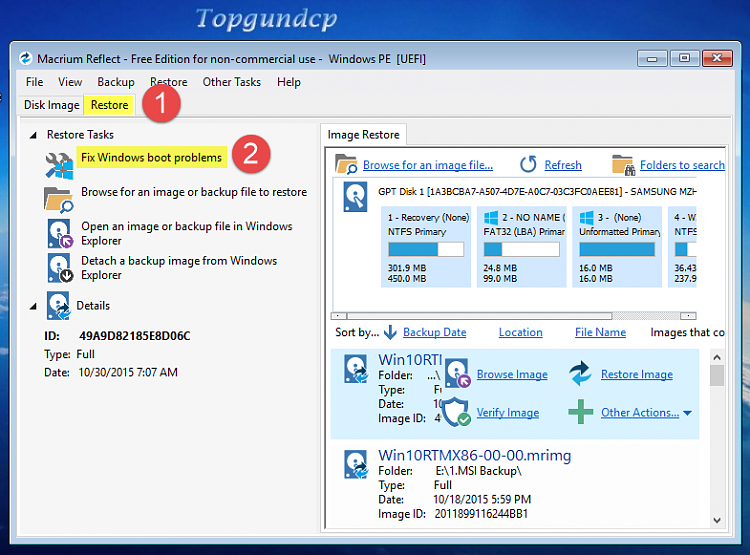Click the Folders to search icon

[623, 164]
